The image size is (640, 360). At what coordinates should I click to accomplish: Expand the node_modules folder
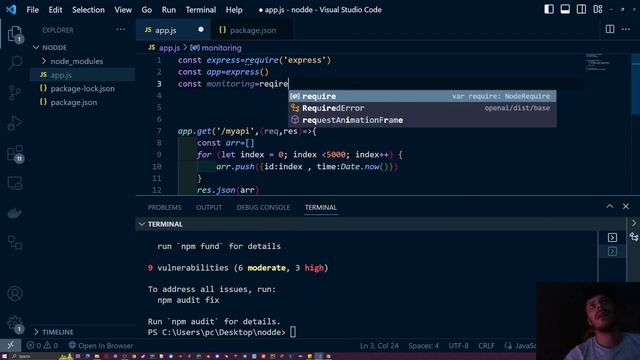point(82,61)
